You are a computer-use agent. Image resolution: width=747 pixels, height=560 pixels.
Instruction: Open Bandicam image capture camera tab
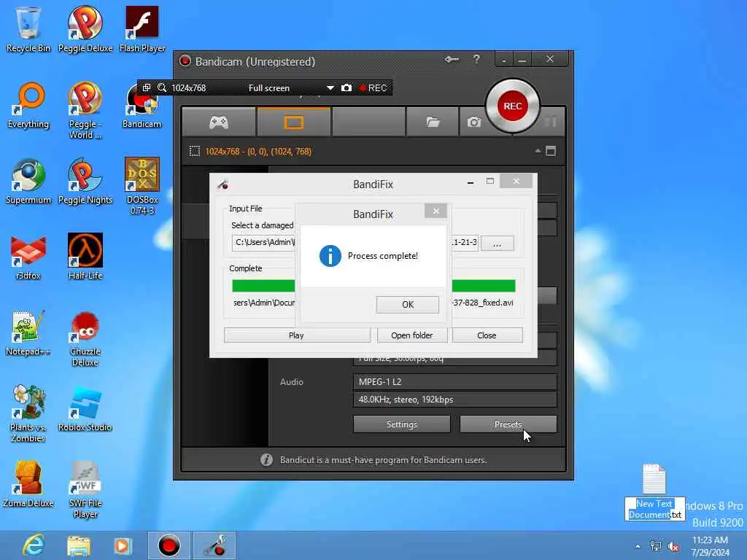coord(473,122)
